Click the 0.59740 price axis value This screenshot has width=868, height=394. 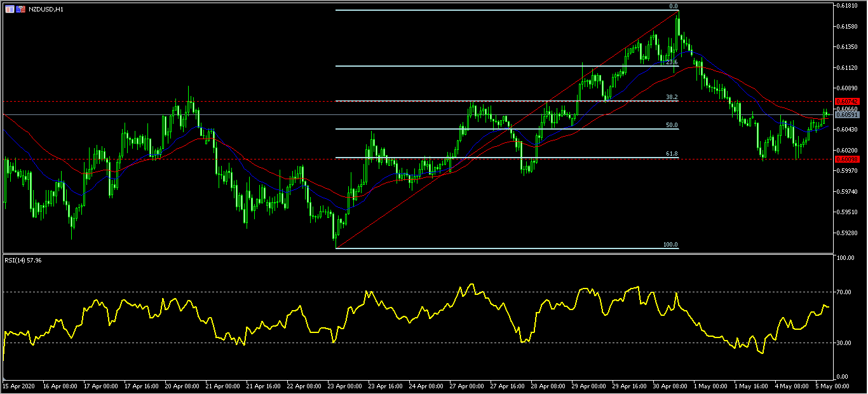[x=848, y=191]
